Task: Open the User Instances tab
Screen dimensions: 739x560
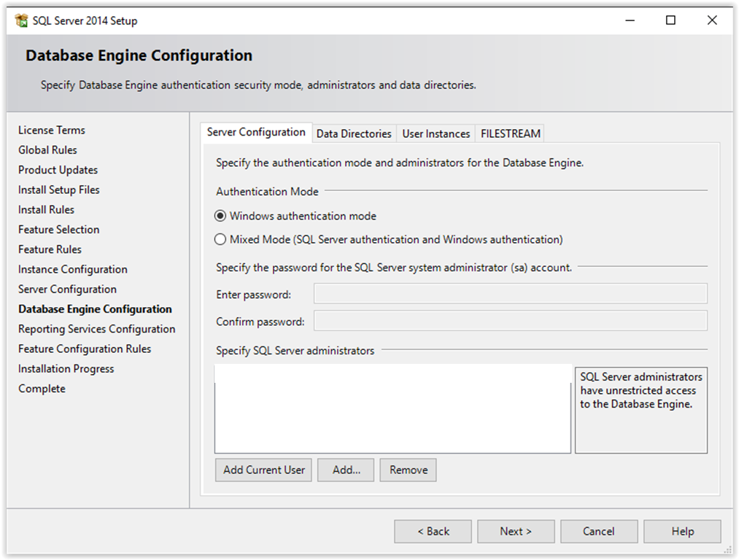Action: (x=436, y=133)
